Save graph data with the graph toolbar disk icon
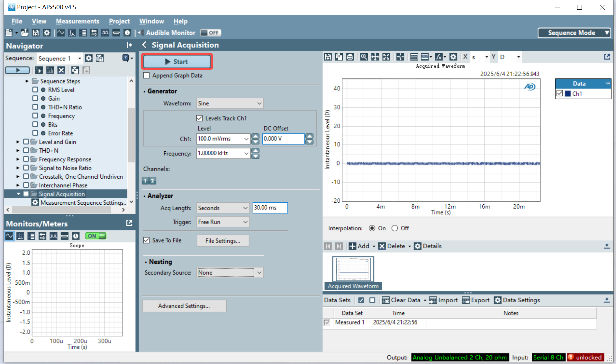 pyautogui.click(x=328, y=57)
